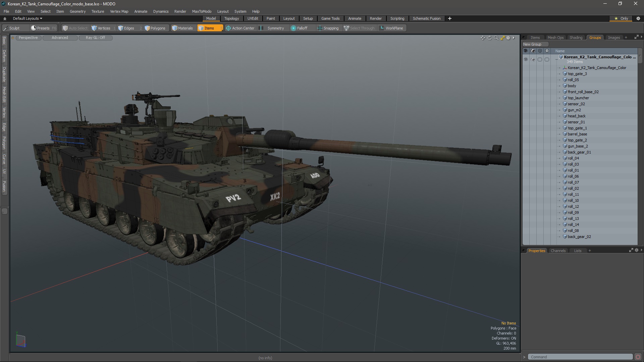
Task: Toggle the first box checkbox of Korean_K2_Tank group
Action: click(x=540, y=59)
